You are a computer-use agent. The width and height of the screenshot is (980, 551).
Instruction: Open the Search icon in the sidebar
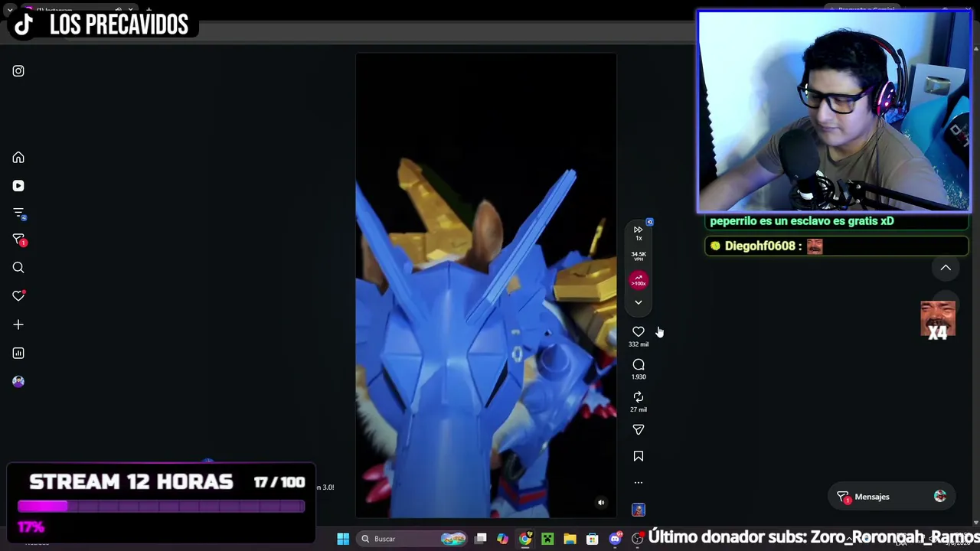18,268
